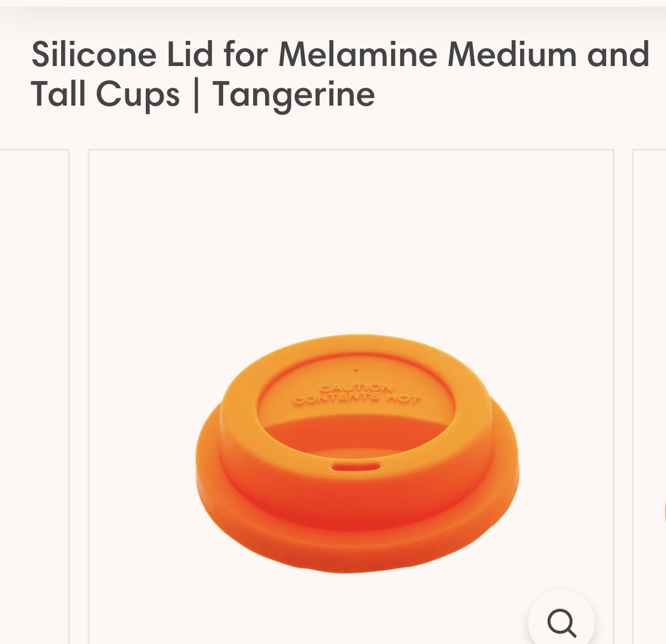The image size is (666, 644).
Task: Click the drinking slot on the lid
Action: [x=356, y=468]
